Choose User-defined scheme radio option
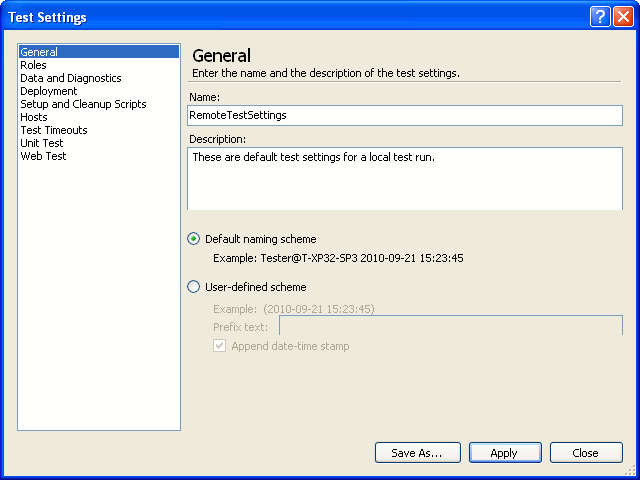 194,287
